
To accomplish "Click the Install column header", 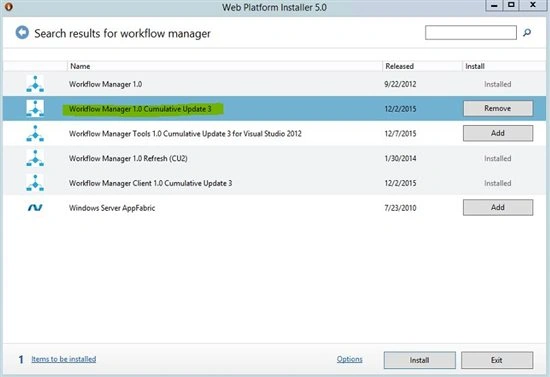I will (x=504, y=66).
